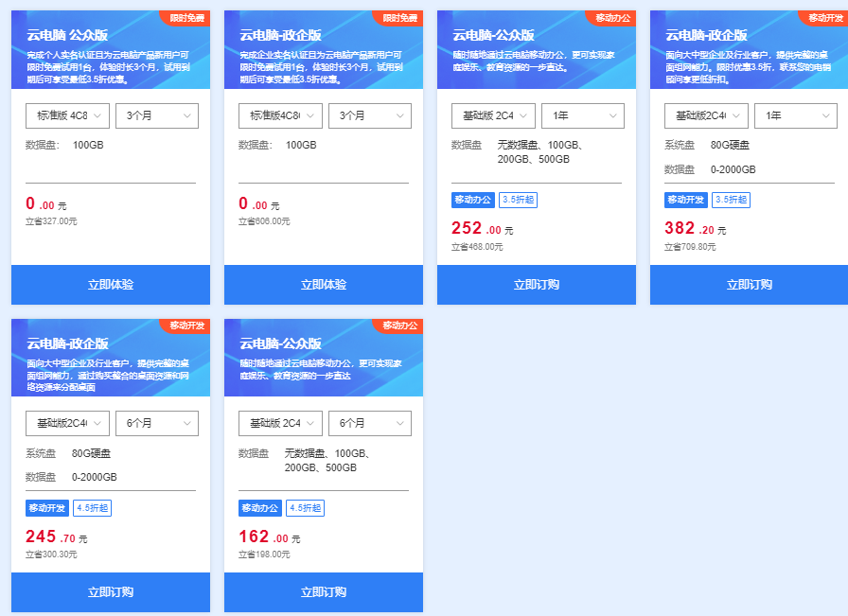Click the 立省709.80元 savings text

[x=690, y=247]
